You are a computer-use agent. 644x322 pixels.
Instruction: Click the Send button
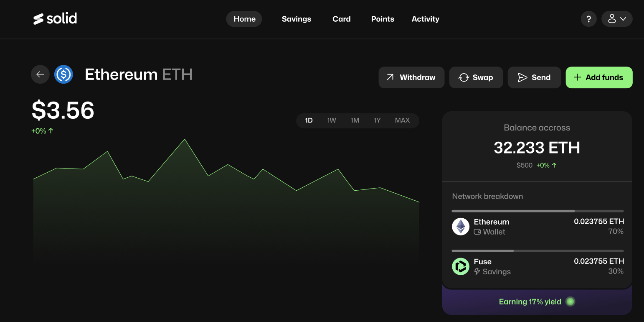534,77
